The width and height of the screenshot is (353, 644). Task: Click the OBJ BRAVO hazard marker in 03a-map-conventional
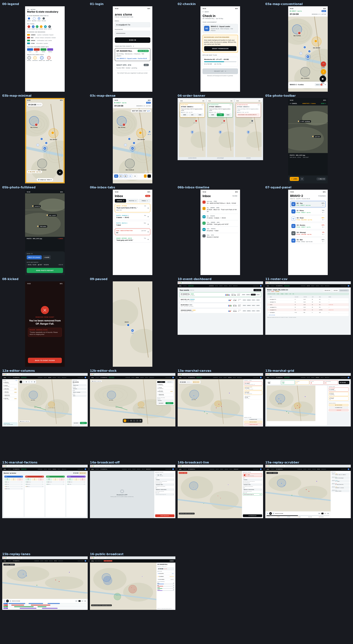(316, 41)
